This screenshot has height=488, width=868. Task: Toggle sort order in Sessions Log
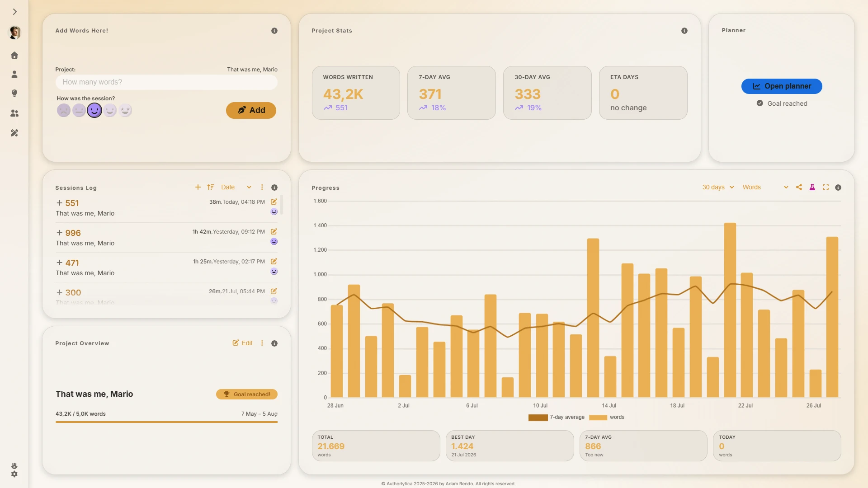pyautogui.click(x=210, y=187)
